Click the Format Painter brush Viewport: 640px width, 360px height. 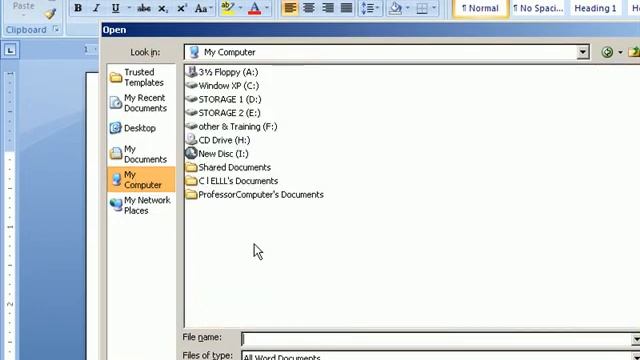click(x=50, y=14)
